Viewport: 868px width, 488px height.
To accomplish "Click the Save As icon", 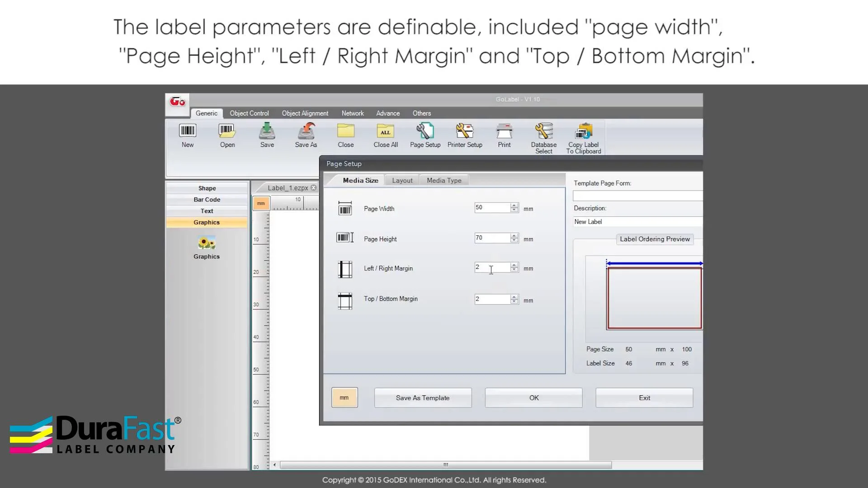I will click(x=306, y=131).
